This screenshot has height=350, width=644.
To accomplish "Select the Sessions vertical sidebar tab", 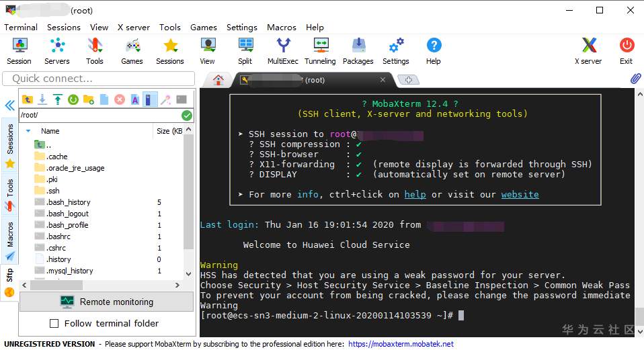I will (10, 144).
